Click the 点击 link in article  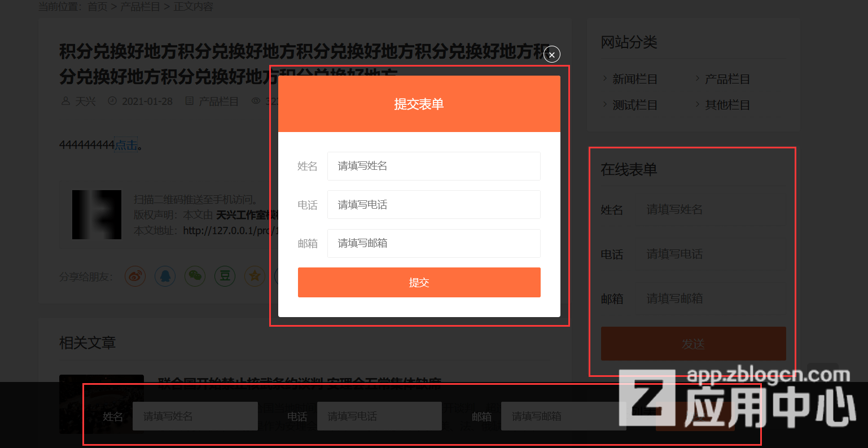(126, 146)
